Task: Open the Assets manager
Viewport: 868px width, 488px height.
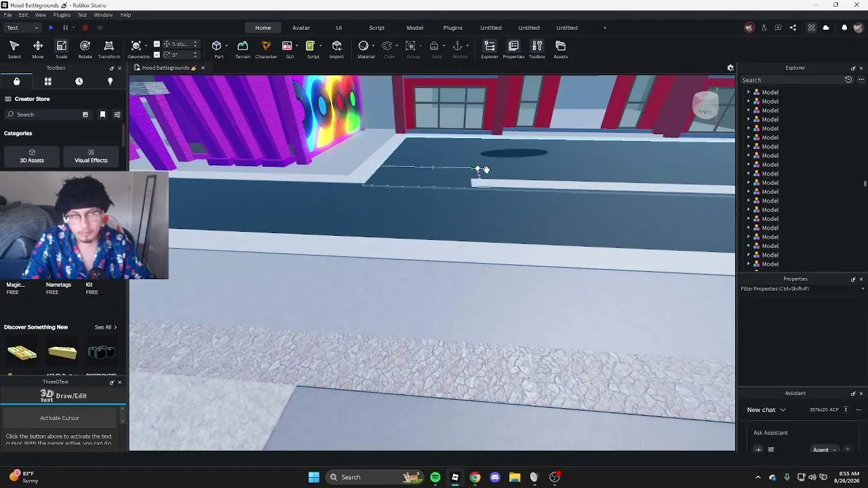Action: (560, 49)
